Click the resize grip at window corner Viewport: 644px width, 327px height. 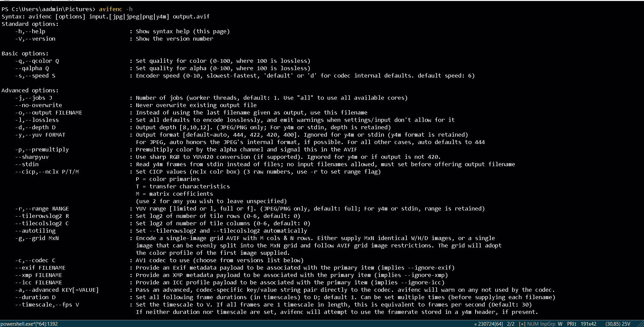[x=641, y=324]
